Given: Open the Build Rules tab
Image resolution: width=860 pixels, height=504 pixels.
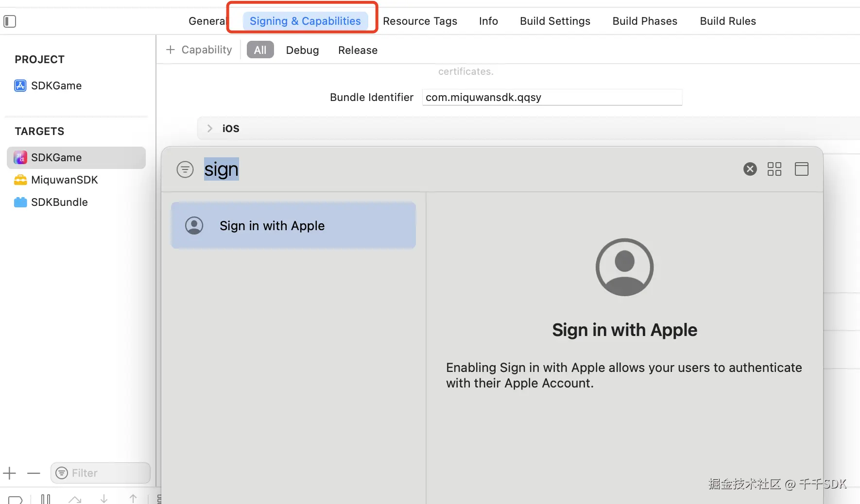Looking at the screenshot, I should (728, 21).
